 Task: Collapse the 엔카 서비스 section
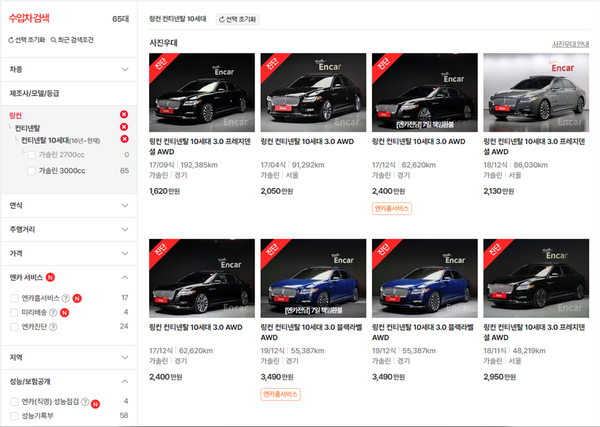pyautogui.click(x=124, y=277)
